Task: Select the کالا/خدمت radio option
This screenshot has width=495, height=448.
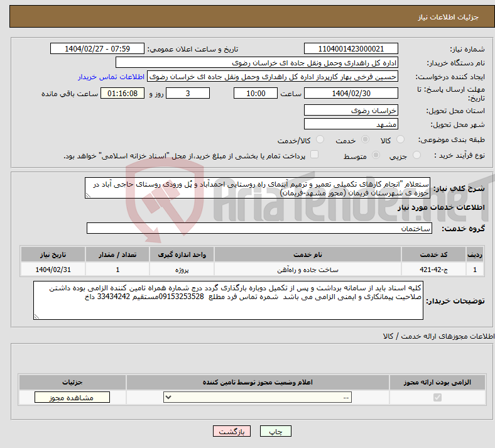Action: pyautogui.click(x=320, y=139)
